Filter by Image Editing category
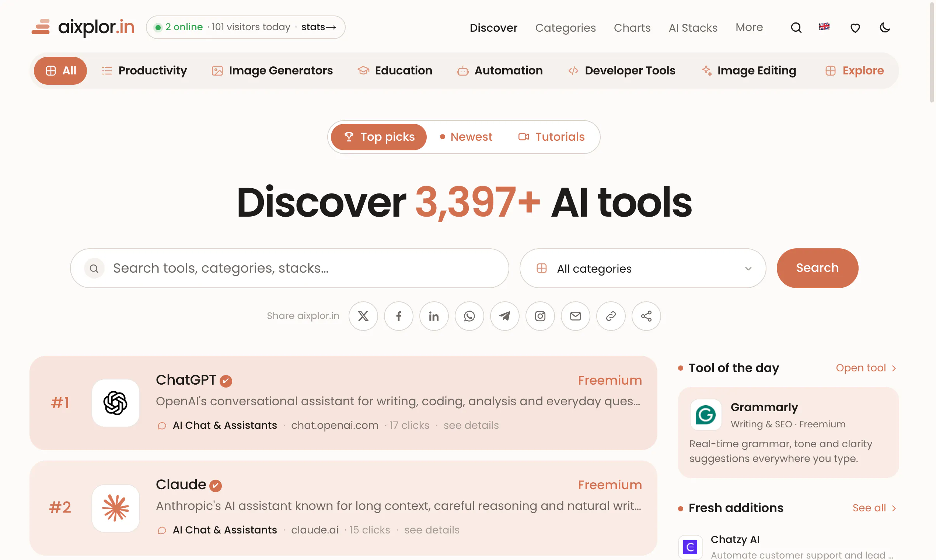This screenshot has height=560, width=936. 749,71
